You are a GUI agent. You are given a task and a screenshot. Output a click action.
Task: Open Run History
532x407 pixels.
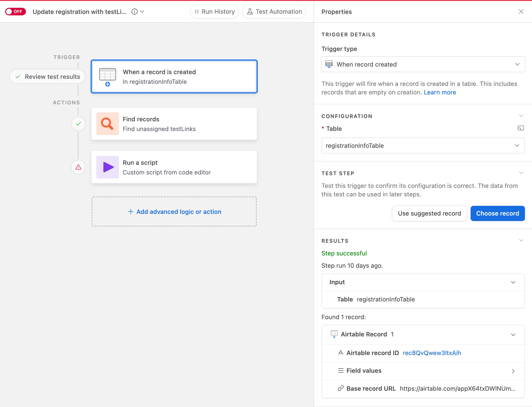click(x=214, y=12)
